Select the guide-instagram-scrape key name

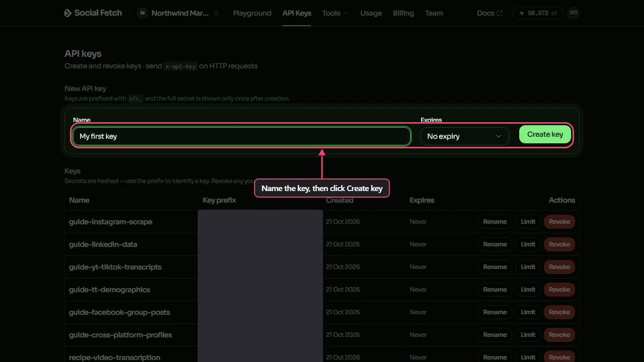pos(111,222)
